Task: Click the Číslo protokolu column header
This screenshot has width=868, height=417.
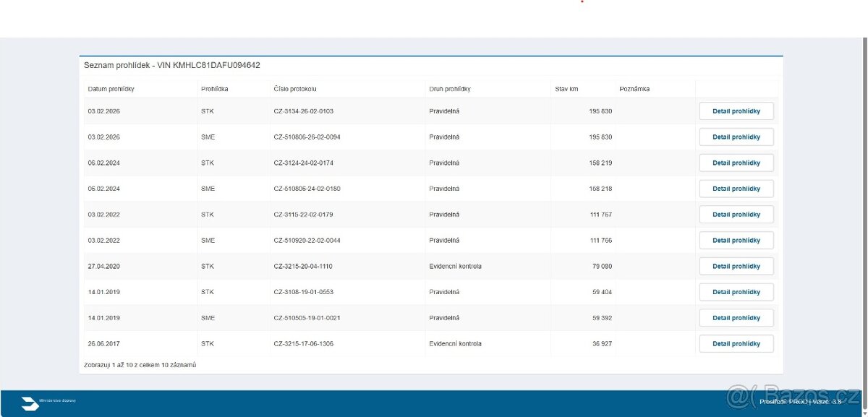Action: (x=295, y=89)
